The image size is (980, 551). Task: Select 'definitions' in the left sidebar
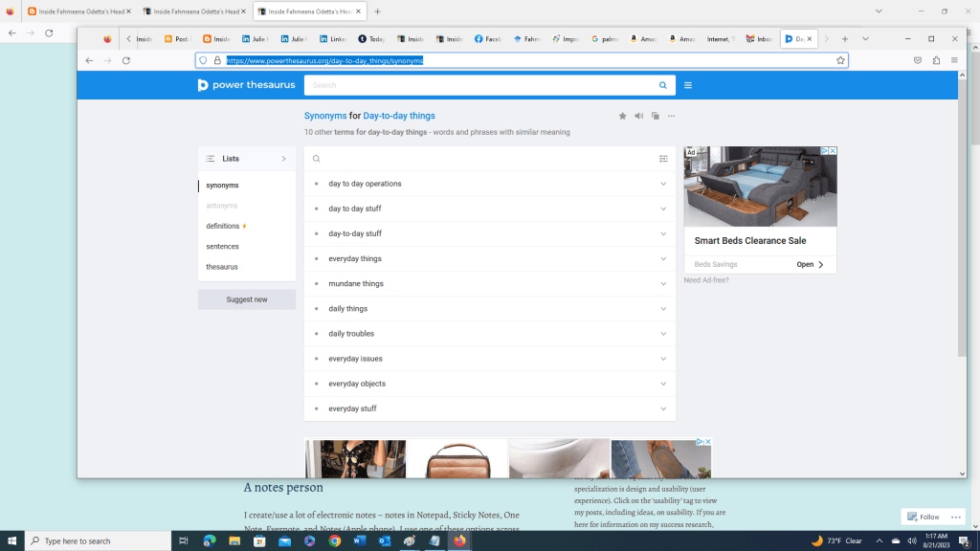point(222,226)
